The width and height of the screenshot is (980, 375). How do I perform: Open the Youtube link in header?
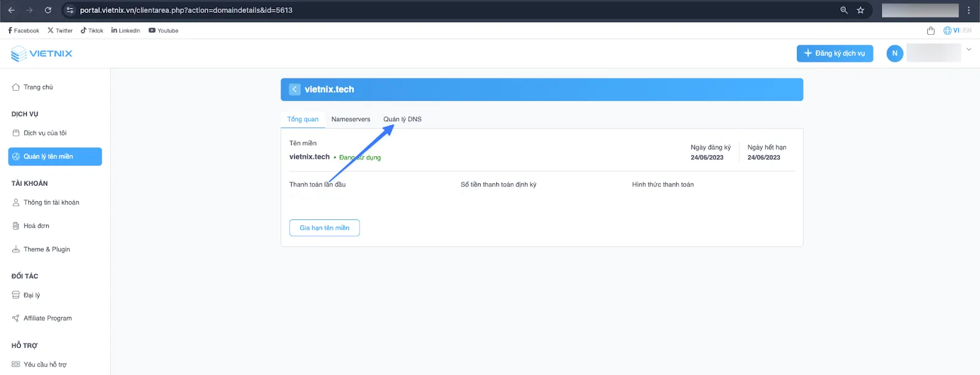click(x=164, y=31)
